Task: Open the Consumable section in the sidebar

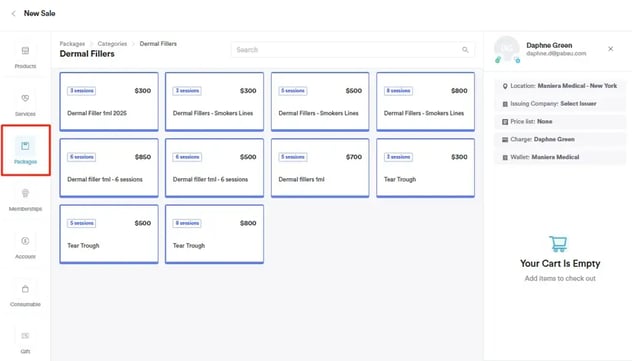Action: 25,295
